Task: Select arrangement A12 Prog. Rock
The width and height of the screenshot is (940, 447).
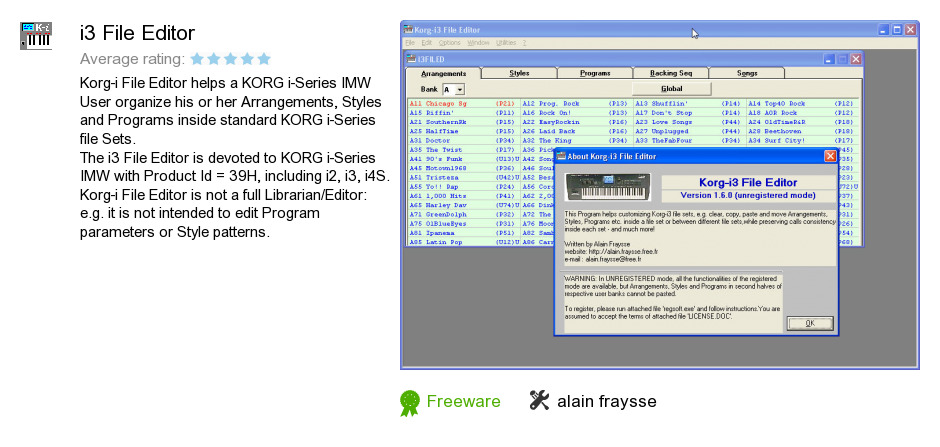Action: (x=576, y=104)
